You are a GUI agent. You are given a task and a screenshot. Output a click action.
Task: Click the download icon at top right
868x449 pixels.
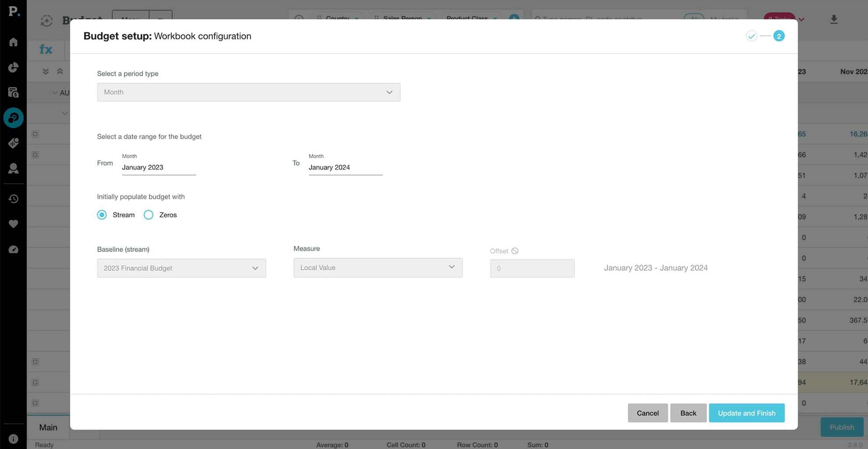pyautogui.click(x=834, y=19)
